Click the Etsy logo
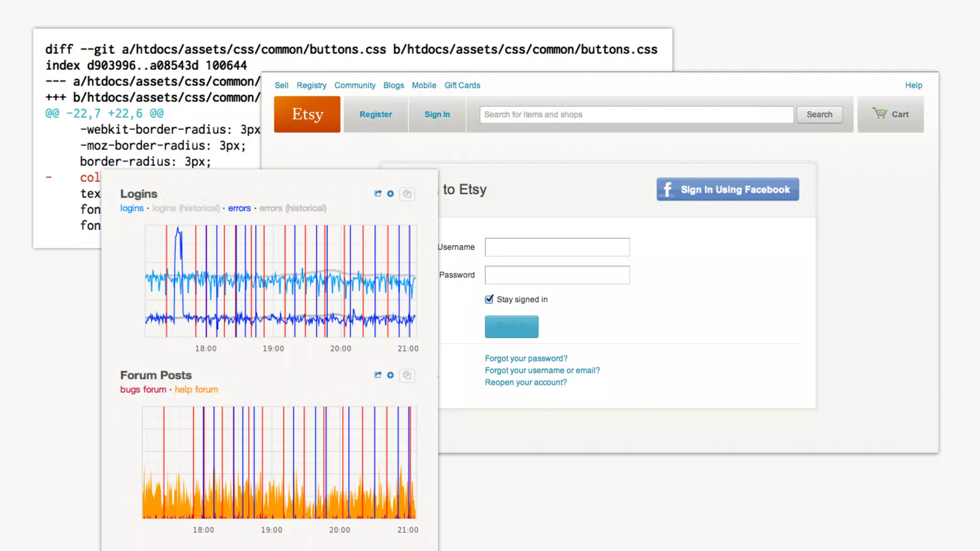The height and width of the screenshot is (551, 980). 307,114
